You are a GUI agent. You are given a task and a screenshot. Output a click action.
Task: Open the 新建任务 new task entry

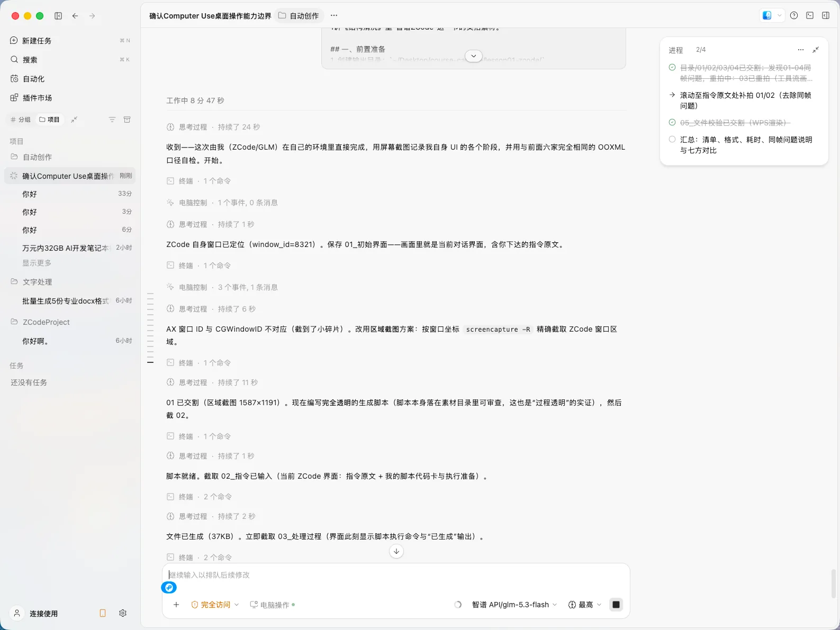point(70,41)
